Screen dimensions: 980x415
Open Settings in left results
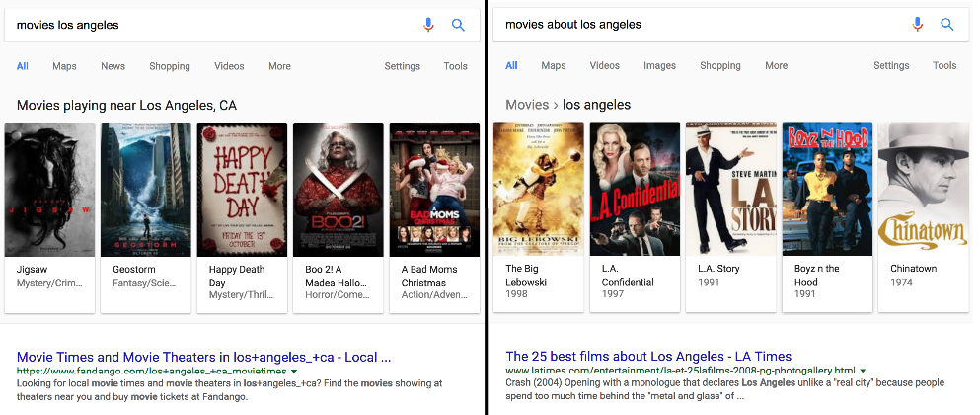coord(402,66)
